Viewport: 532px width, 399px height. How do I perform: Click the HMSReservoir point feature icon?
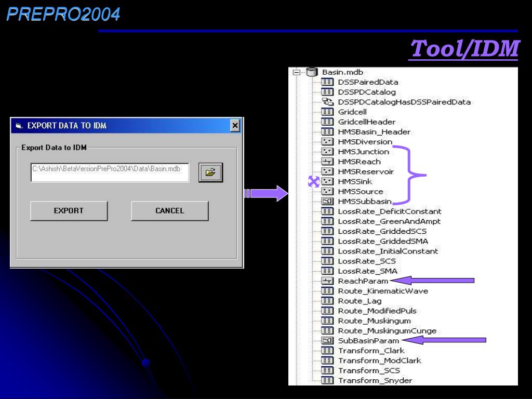[x=327, y=171]
